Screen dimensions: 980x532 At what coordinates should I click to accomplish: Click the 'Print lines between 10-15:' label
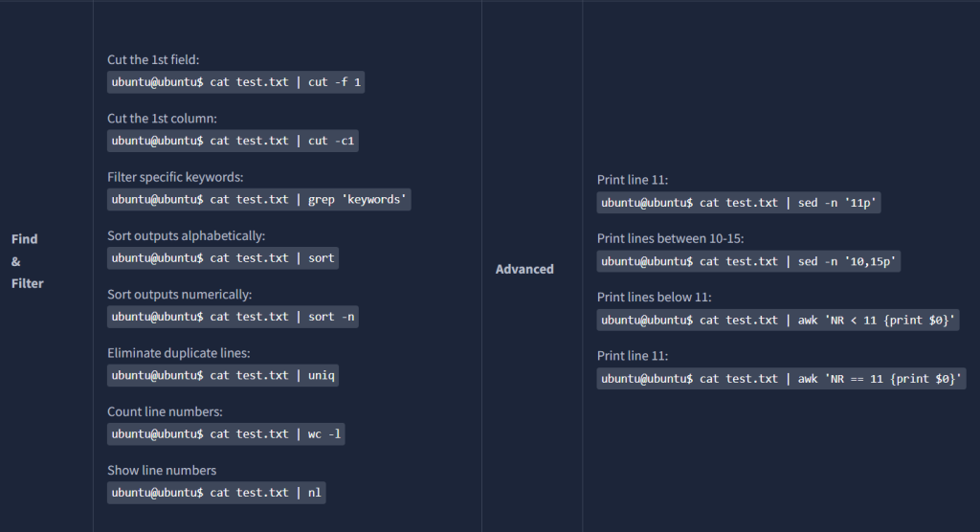point(670,238)
